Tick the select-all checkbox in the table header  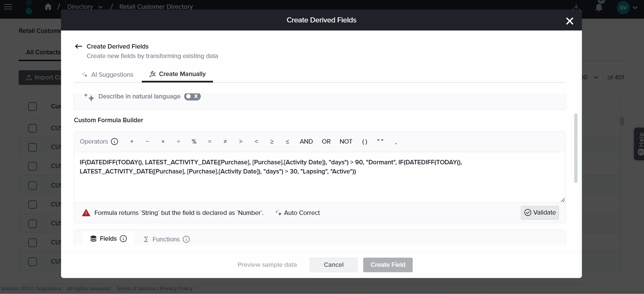tap(33, 107)
